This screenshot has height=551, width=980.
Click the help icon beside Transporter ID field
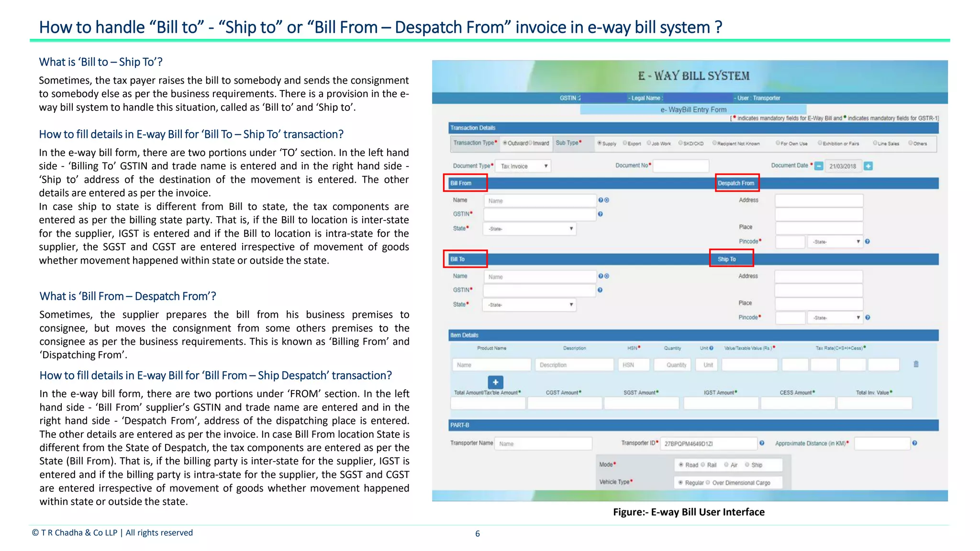pyautogui.click(x=762, y=443)
